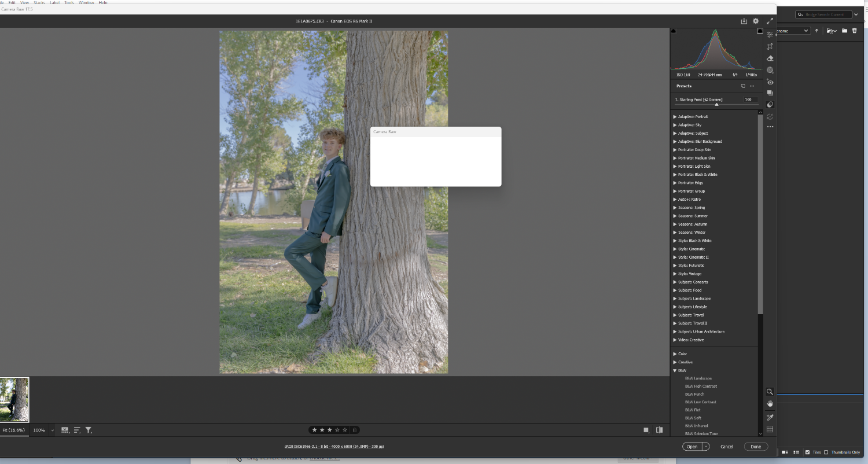This screenshot has height=464, width=868.
Task: Enable the Thumbnails Only checkbox
Action: click(x=826, y=452)
